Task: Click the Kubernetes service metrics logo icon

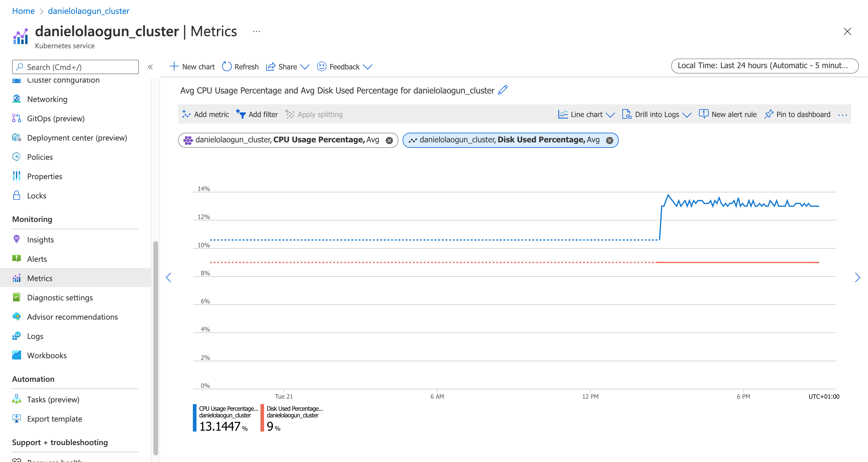Action: coord(21,36)
